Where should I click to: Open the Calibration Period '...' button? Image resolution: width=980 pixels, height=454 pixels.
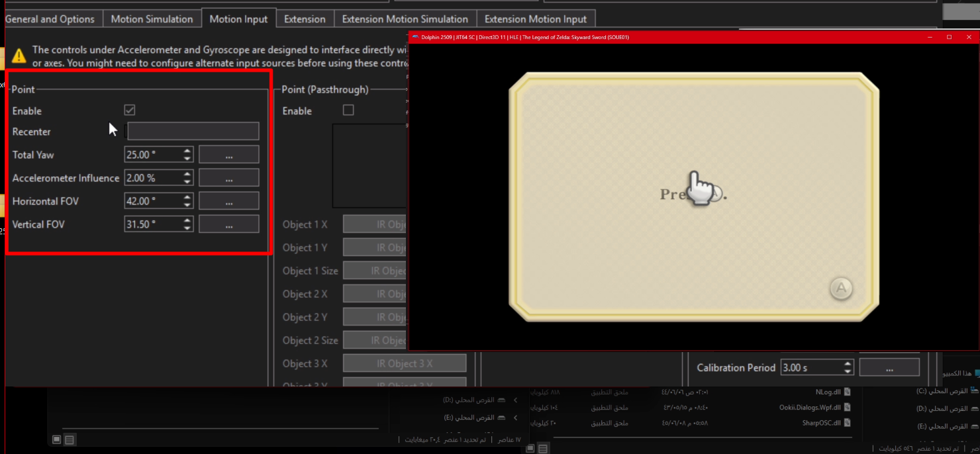889,367
